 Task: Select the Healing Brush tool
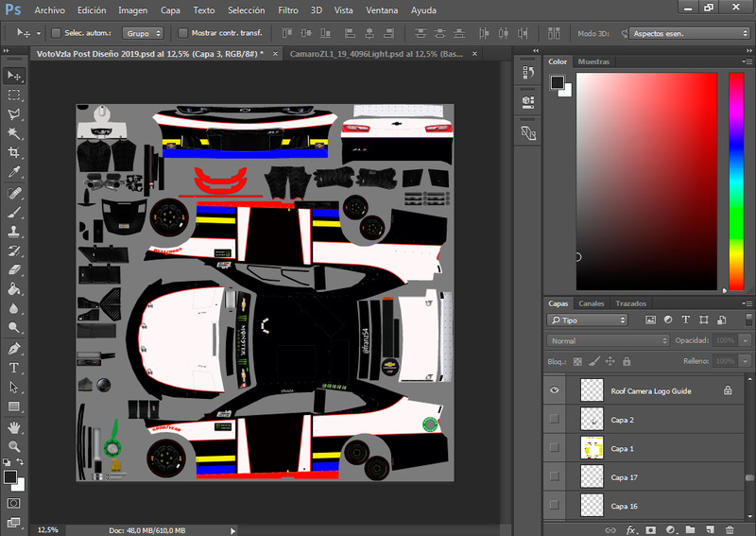coord(14,194)
